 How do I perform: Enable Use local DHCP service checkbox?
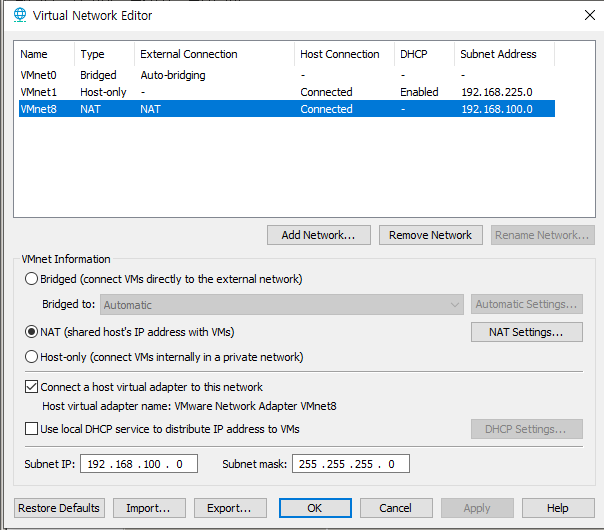click(x=31, y=429)
